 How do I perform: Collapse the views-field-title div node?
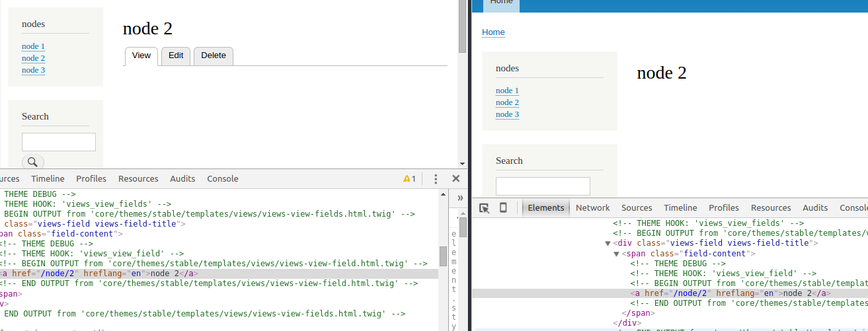608,243
